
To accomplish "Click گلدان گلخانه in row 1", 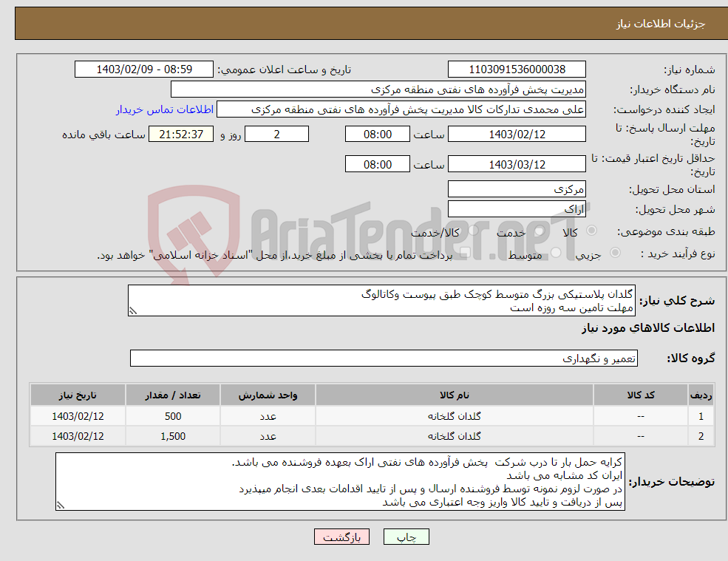I will click(455, 416).
